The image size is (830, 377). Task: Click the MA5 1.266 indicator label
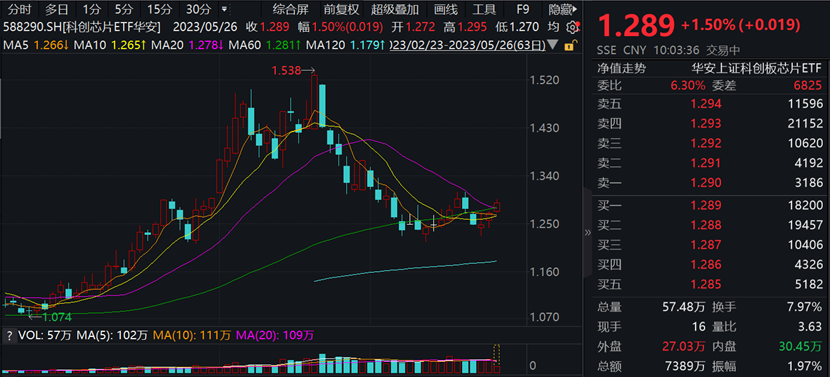(36, 46)
